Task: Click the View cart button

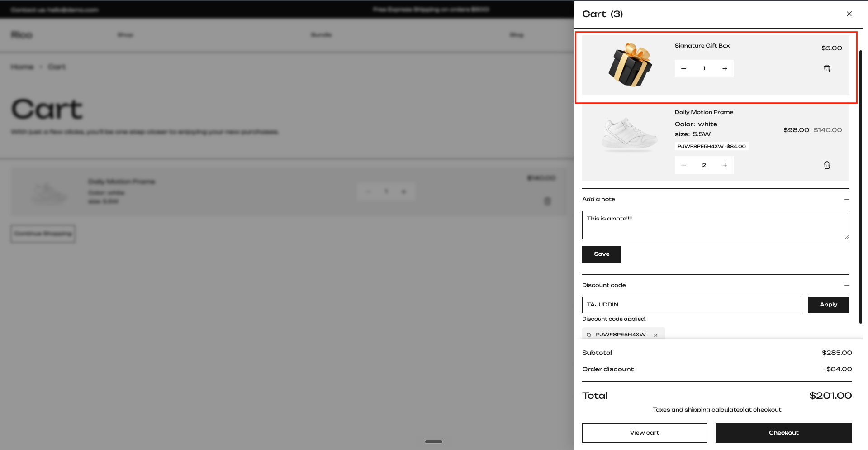Action: click(644, 433)
